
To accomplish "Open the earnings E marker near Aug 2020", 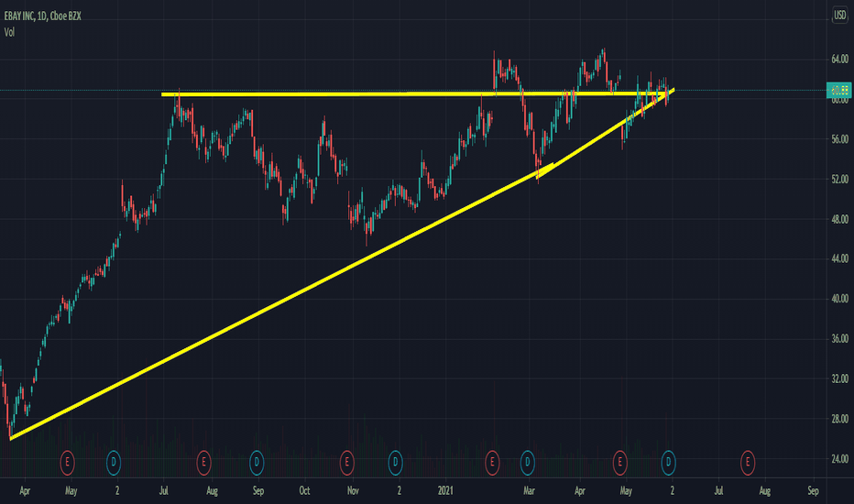I will coord(203,463).
